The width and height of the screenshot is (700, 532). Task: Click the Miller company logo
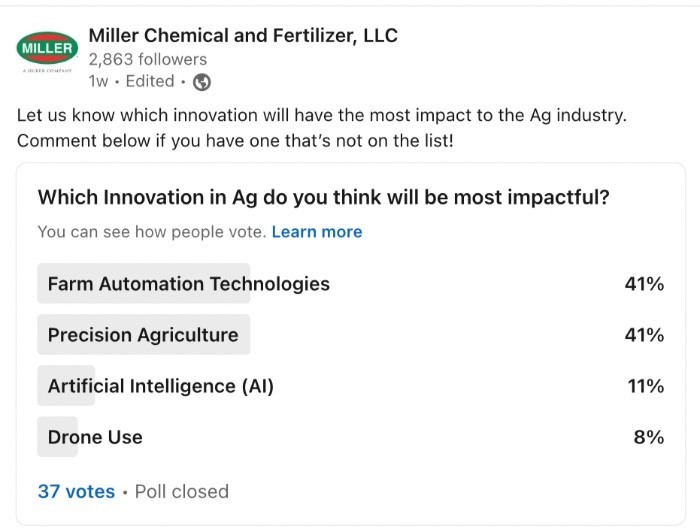coord(47,50)
